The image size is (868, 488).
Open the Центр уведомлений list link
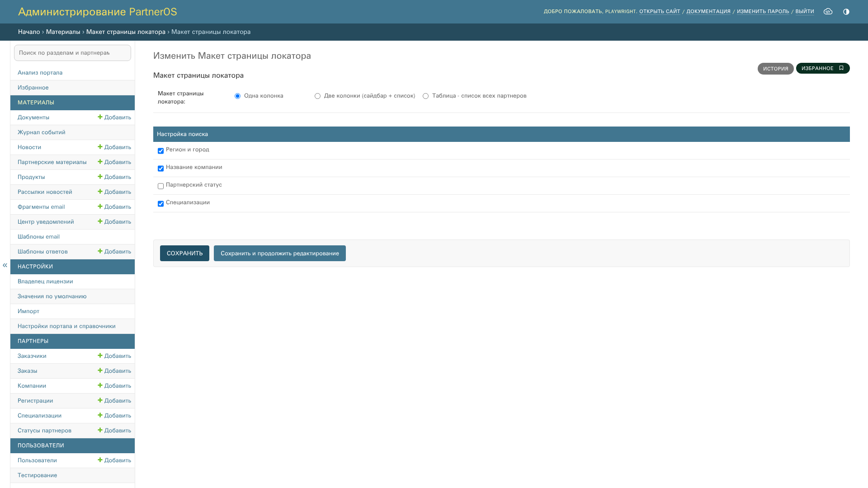point(46,222)
